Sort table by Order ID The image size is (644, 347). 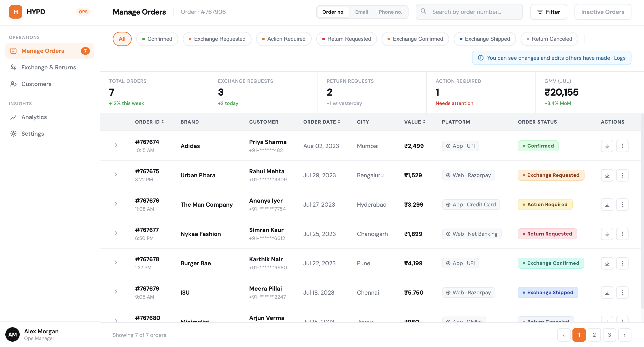(x=150, y=122)
